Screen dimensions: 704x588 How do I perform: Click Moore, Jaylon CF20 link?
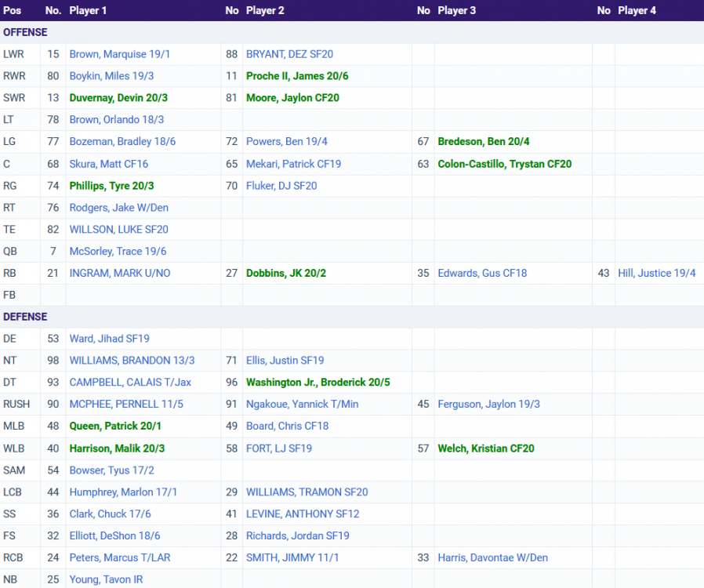[292, 98]
